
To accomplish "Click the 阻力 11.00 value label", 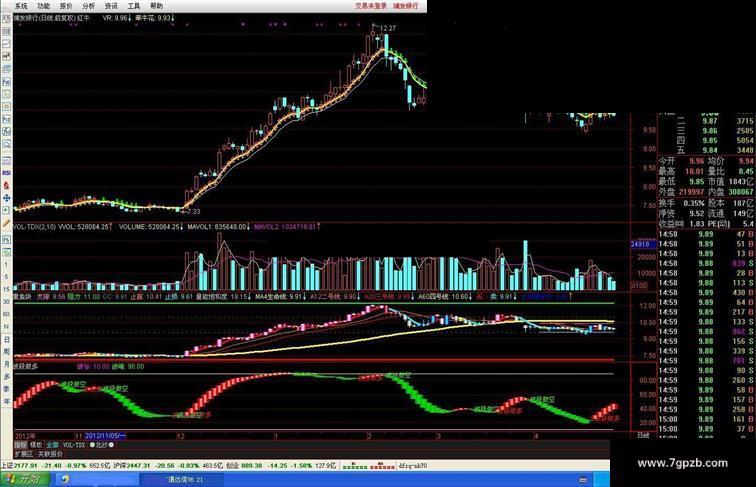I will (x=83, y=297).
